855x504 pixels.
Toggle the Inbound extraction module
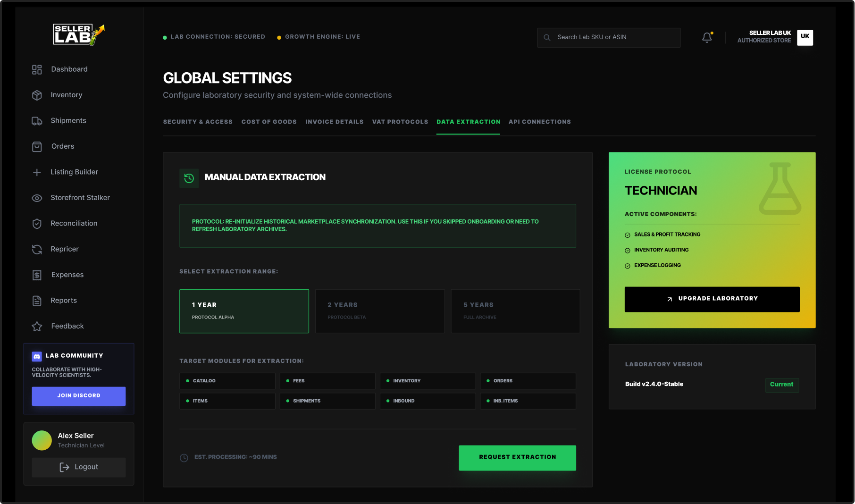(x=427, y=401)
